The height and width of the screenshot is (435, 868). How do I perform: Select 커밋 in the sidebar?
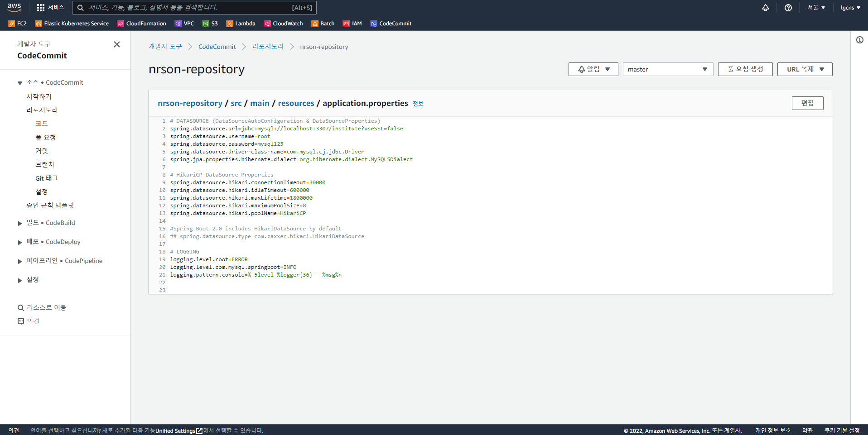(42, 151)
